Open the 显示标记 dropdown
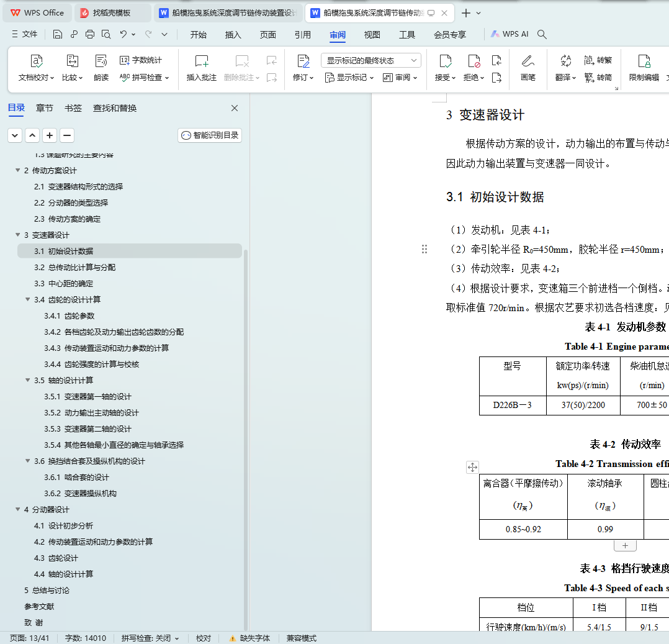Viewport: 669px width, 644px height. tap(349, 77)
